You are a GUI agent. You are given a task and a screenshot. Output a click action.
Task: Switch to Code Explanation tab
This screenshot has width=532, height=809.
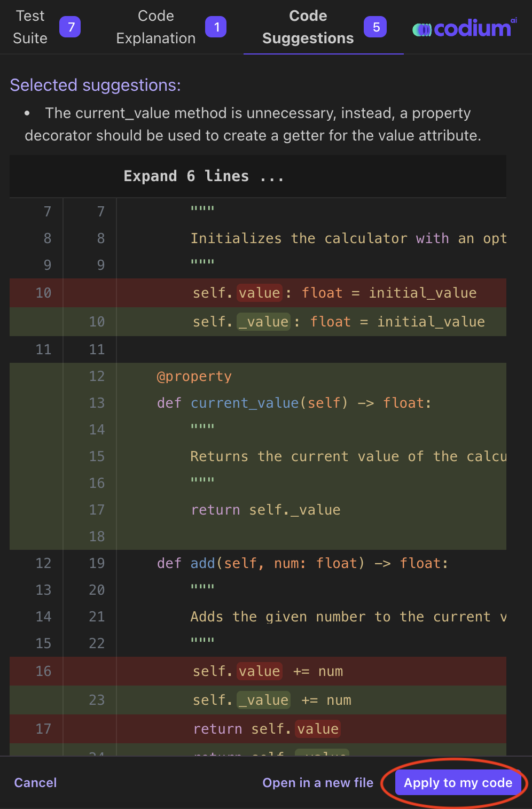pyautogui.click(x=155, y=27)
